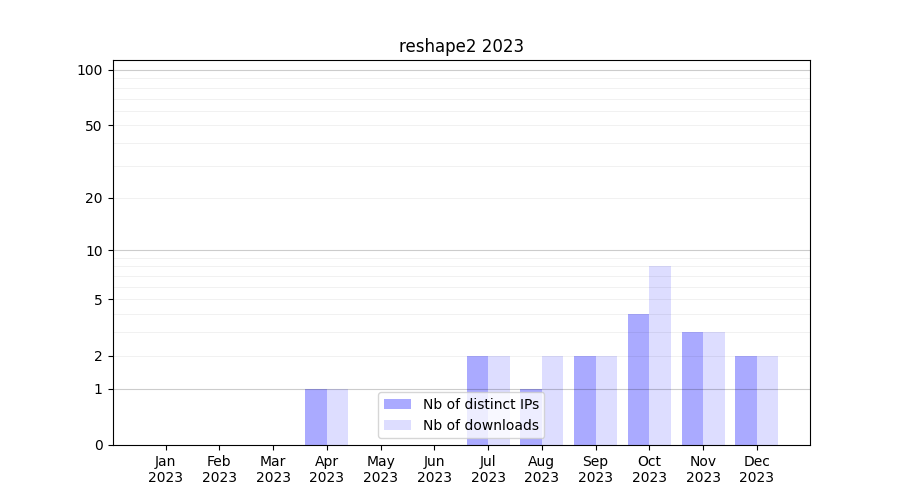Click the September distinct IPs bar
The image size is (900, 500).
[585, 400]
